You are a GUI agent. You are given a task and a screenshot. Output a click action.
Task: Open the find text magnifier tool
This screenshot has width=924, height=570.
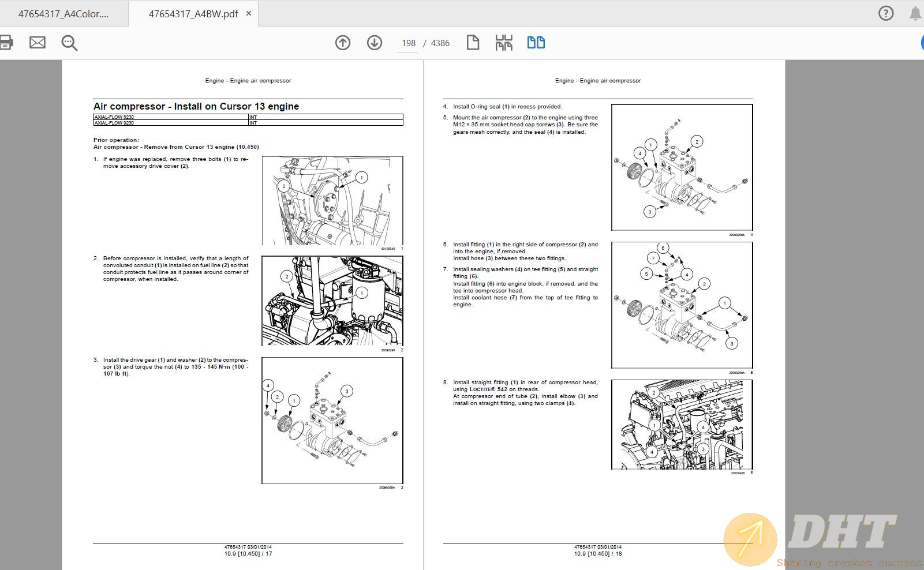pos(69,43)
